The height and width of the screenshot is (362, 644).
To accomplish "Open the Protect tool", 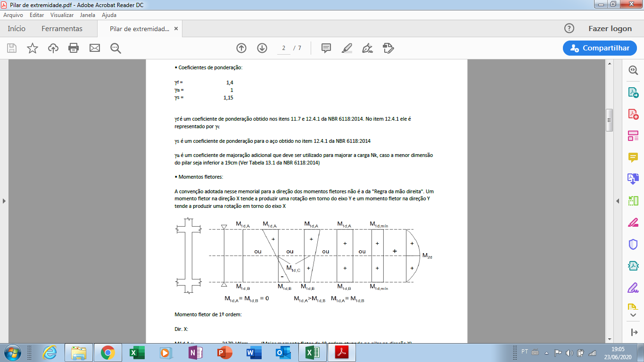I will click(633, 244).
